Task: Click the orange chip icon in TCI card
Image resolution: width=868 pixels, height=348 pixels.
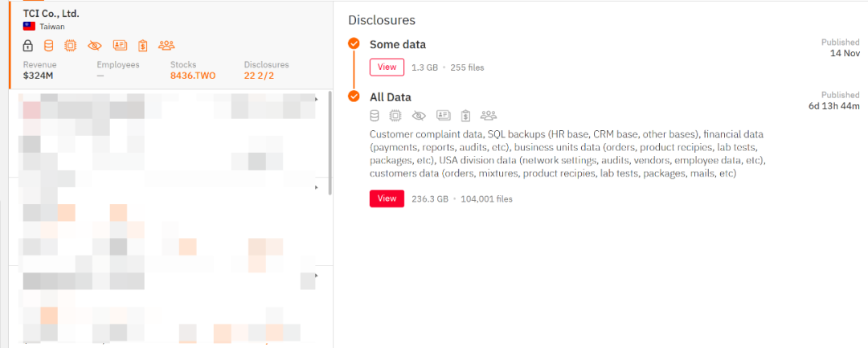Action: (x=71, y=46)
